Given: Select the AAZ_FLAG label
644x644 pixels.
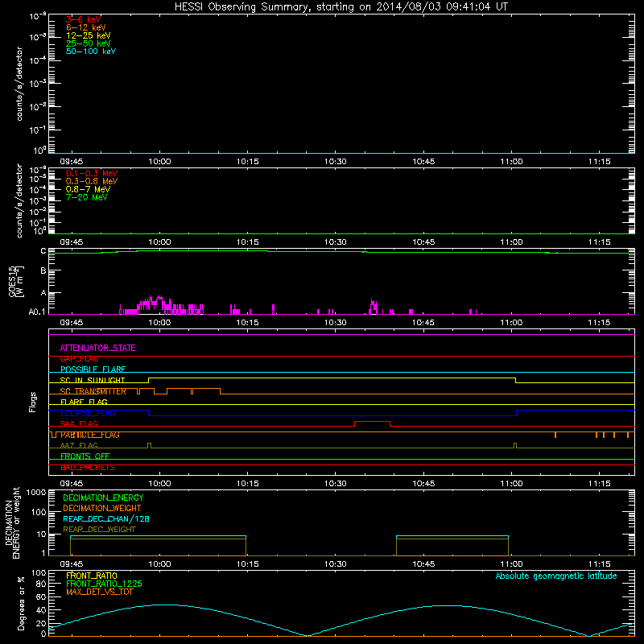Looking at the screenshot, I should point(79,446).
